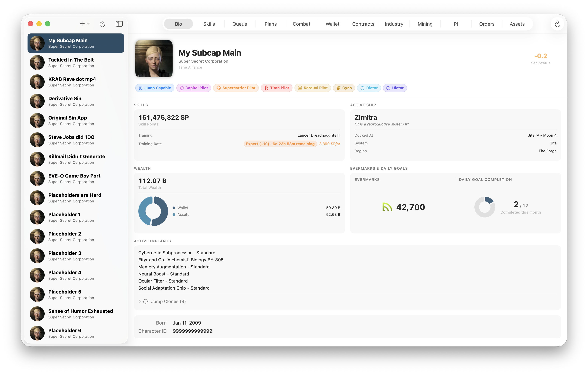Image resolution: width=588 pixels, height=374 pixels.
Task: Open the Assets tab
Action: (517, 24)
